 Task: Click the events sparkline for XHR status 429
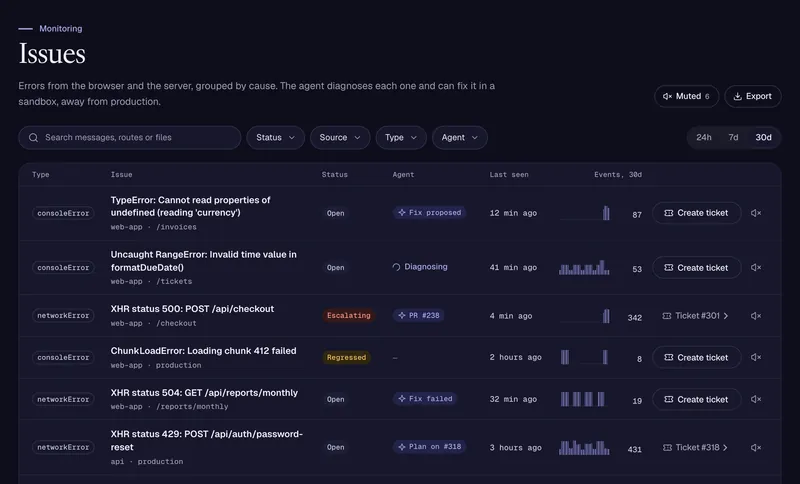(x=584, y=447)
